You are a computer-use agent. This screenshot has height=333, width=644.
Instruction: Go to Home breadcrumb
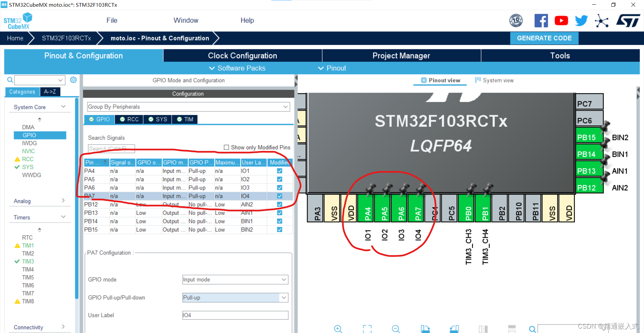point(15,38)
